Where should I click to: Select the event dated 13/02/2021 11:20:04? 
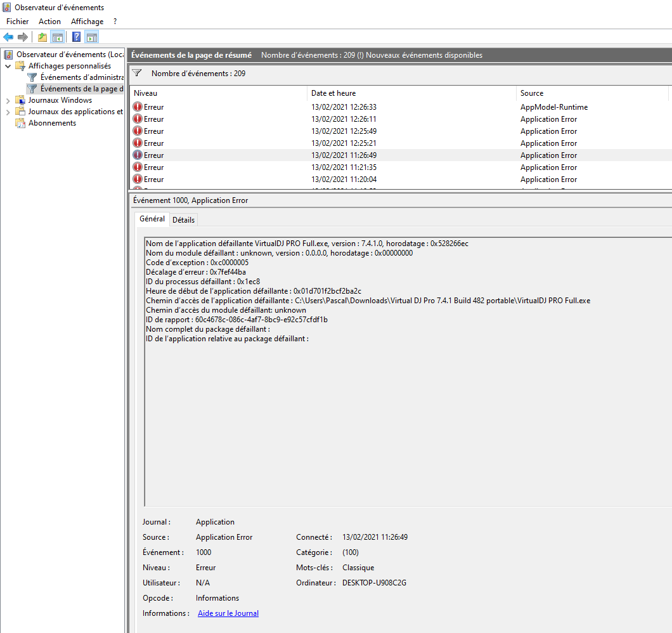pos(401,179)
